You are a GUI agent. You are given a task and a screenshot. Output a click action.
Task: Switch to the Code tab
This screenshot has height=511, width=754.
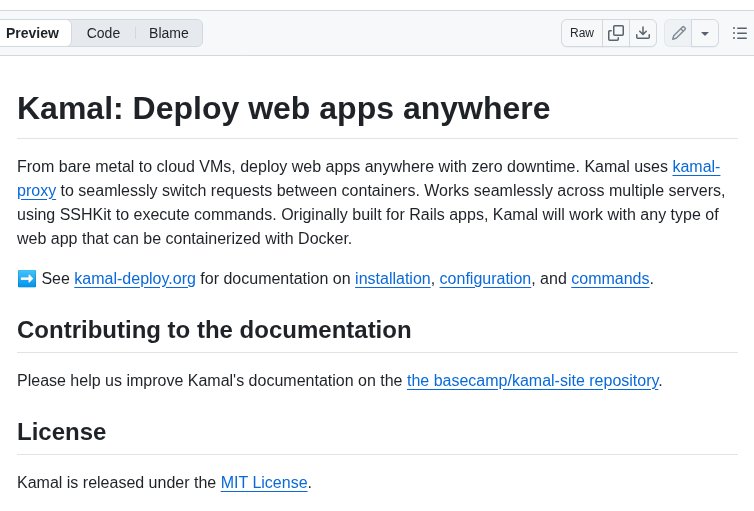coord(103,33)
